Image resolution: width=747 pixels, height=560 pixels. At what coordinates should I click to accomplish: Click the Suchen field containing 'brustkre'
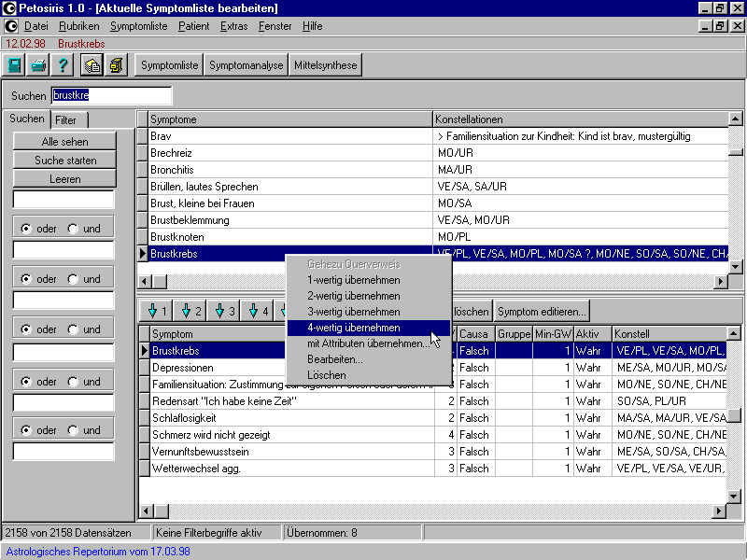pyautogui.click(x=111, y=96)
